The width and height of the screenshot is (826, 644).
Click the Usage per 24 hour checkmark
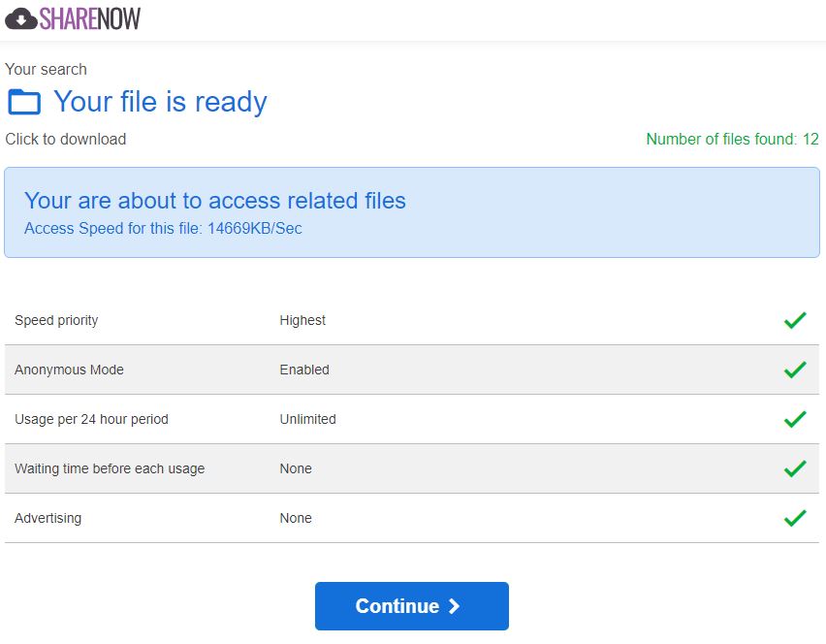794,419
